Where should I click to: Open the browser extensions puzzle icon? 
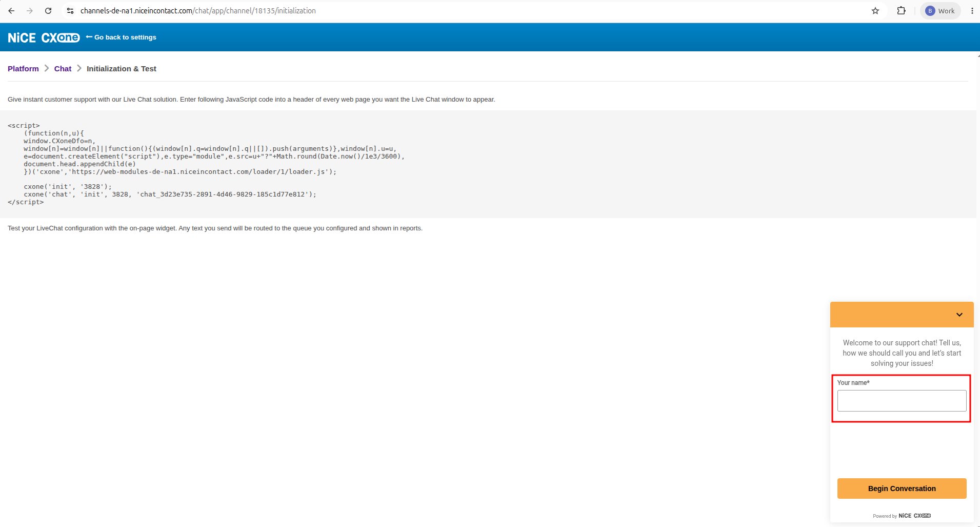(x=901, y=11)
